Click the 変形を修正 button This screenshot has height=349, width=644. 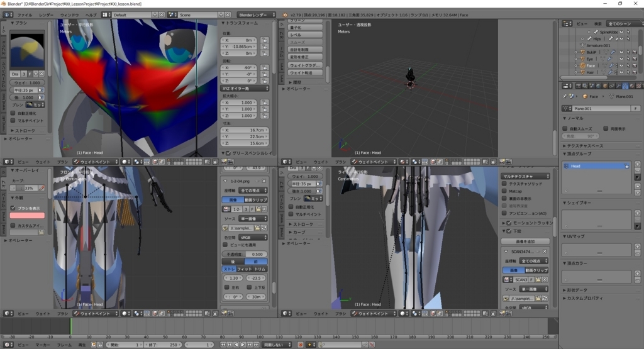click(305, 57)
